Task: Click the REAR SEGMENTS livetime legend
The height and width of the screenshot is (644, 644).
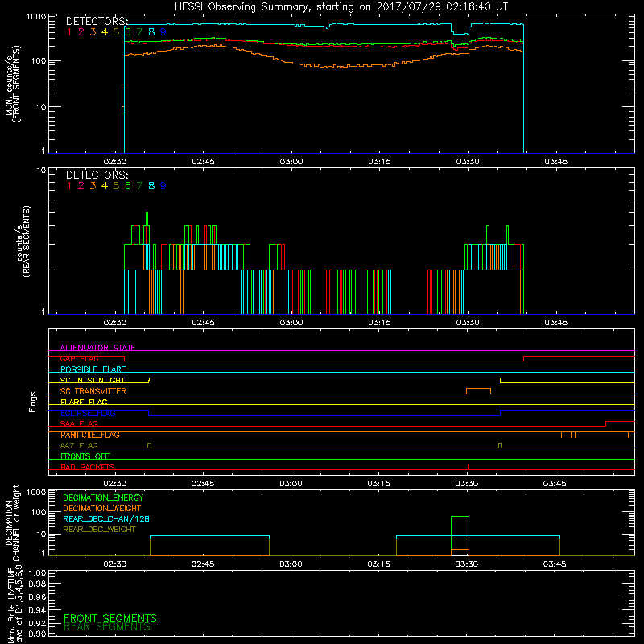Action: 107,627
